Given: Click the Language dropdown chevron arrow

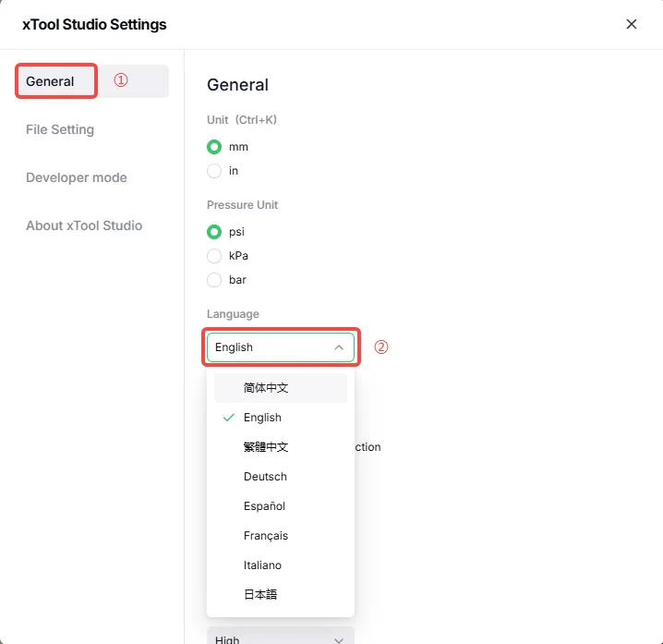Looking at the screenshot, I should (x=339, y=347).
